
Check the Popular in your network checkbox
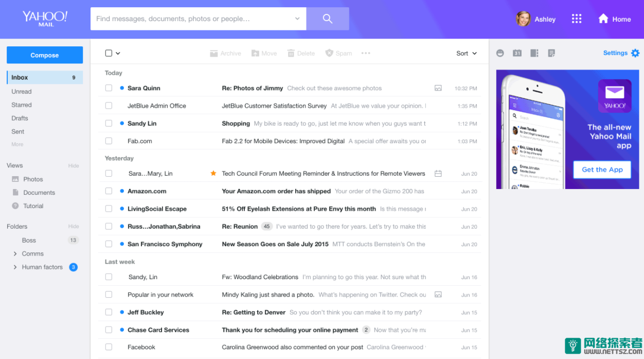point(109,295)
